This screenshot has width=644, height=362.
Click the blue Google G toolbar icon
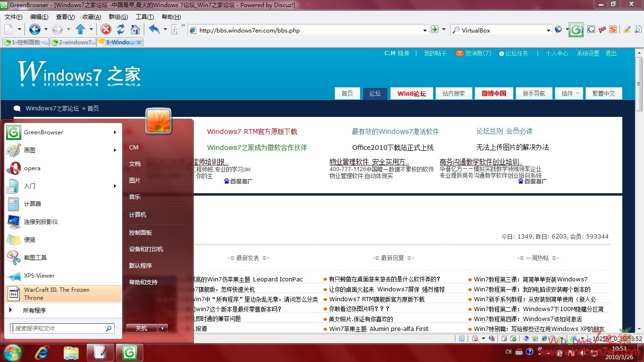(x=591, y=30)
